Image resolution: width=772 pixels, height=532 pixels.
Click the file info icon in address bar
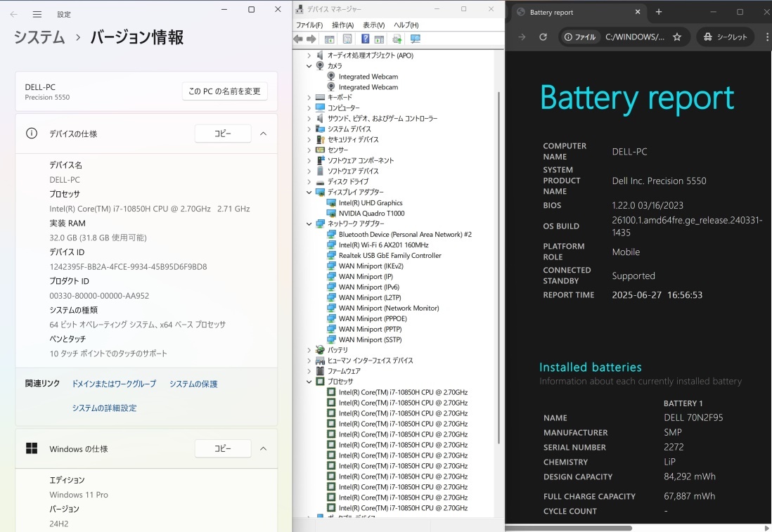point(580,37)
